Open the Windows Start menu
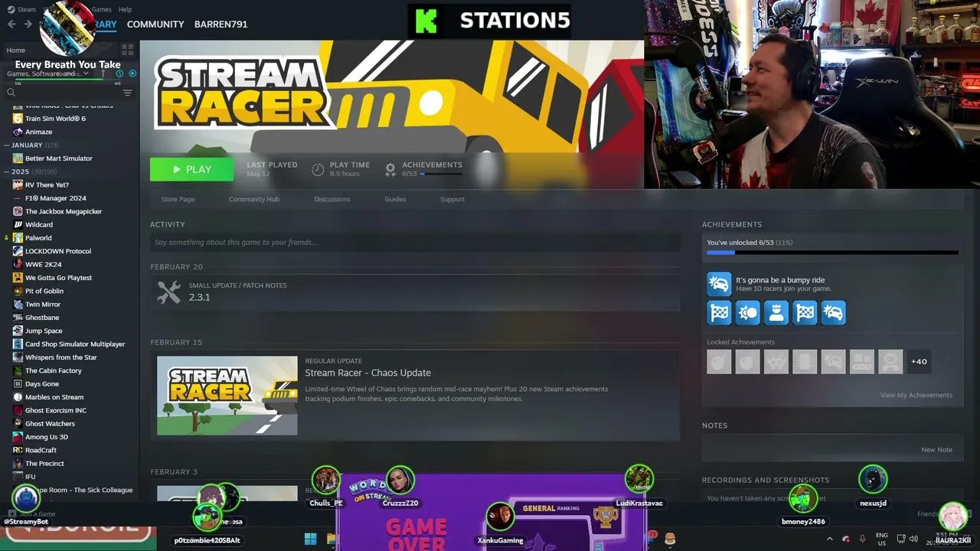980x551 pixels. (310, 540)
